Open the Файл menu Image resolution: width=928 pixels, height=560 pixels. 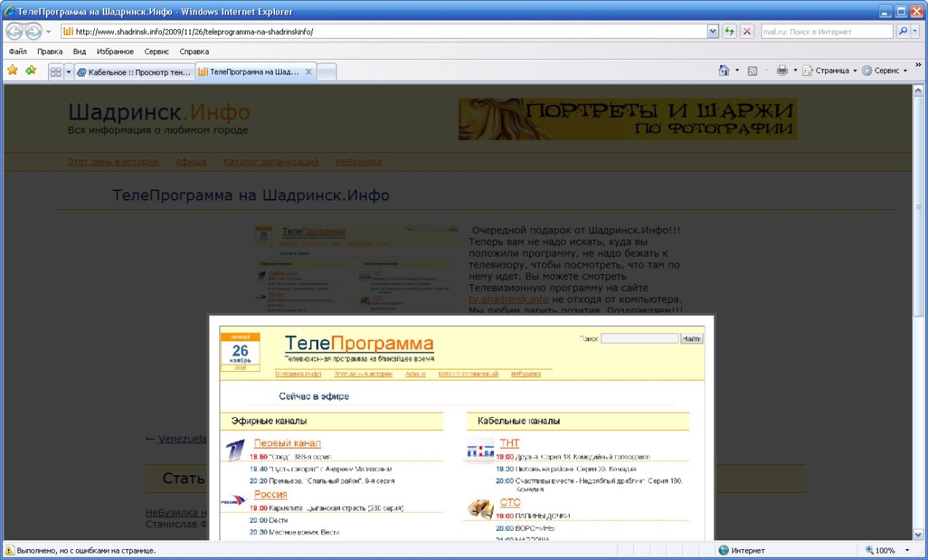coord(18,52)
